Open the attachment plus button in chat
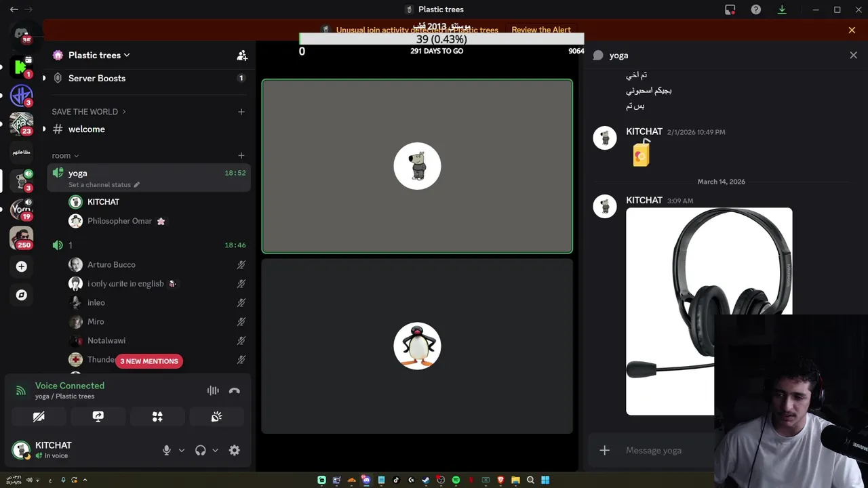The height and width of the screenshot is (488, 868). 604,450
